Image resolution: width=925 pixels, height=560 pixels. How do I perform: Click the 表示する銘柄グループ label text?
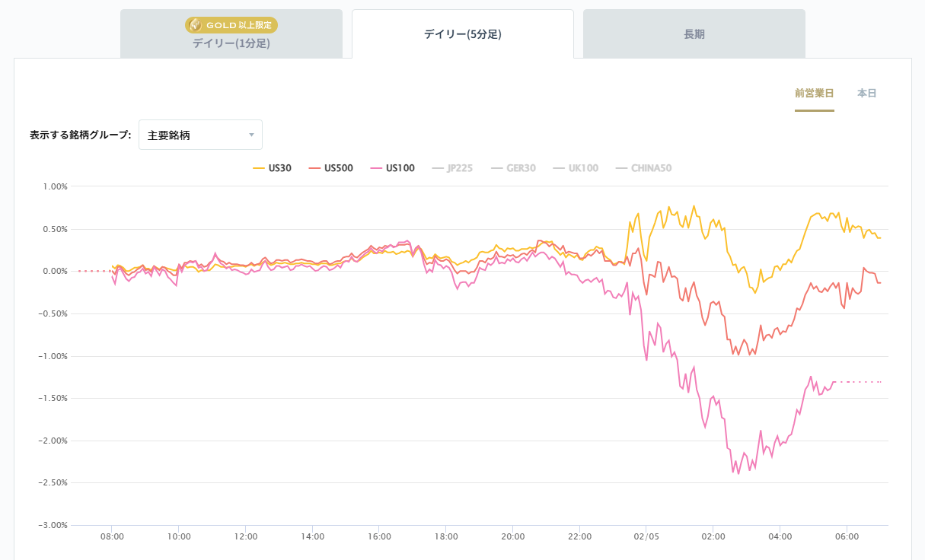click(80, 135)
